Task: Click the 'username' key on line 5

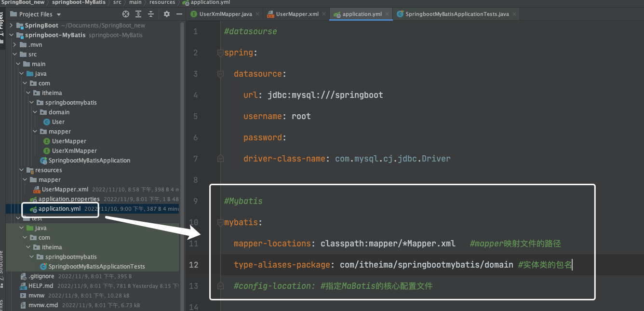Action: click(263, 116)
